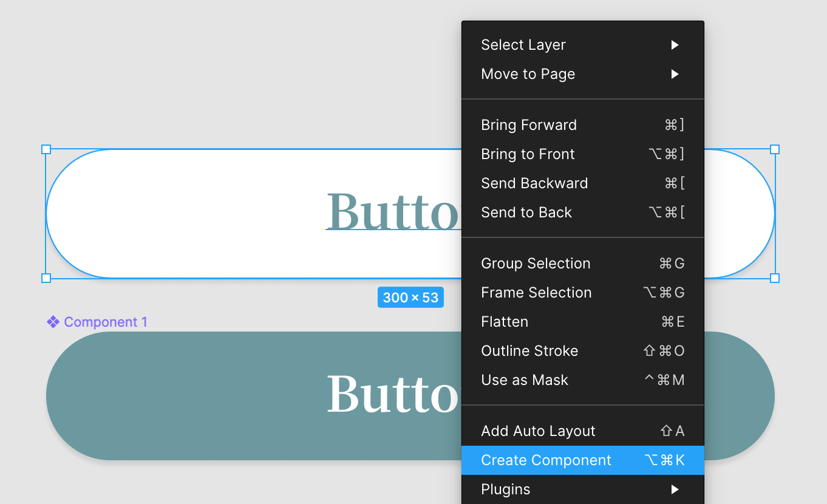Expand the Move to Page submenu arrow
The image size is (827, 504).
point(675,74)
